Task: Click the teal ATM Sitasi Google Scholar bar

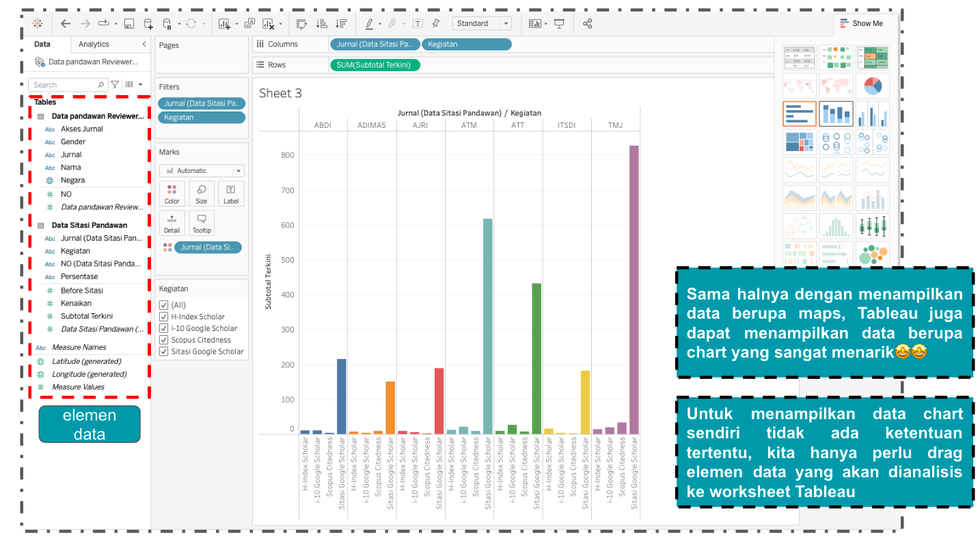Action: (488, 326)
